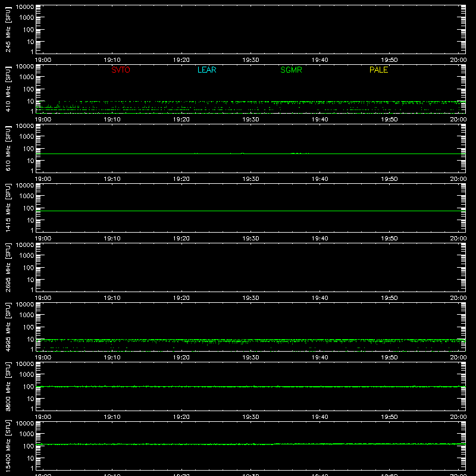The image size is (476, 476).
Task: Select the 8800 MHz [SFU] axis title
Action: click(x=8, y=386)
